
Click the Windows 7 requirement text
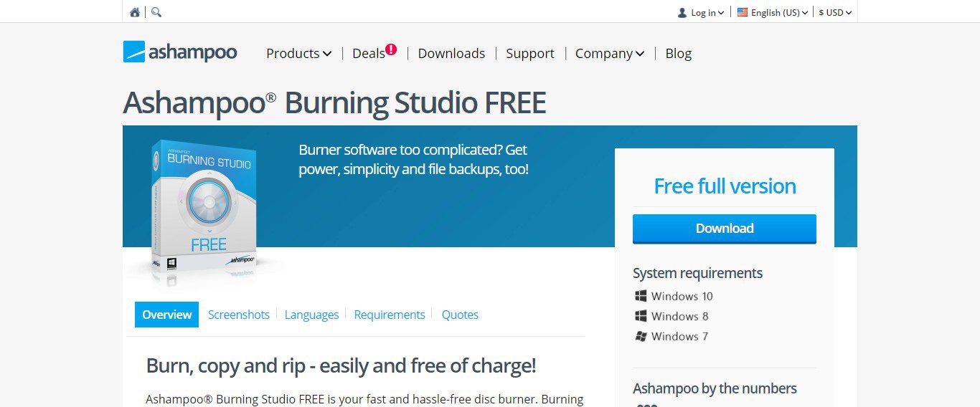(x=680, y=336)
